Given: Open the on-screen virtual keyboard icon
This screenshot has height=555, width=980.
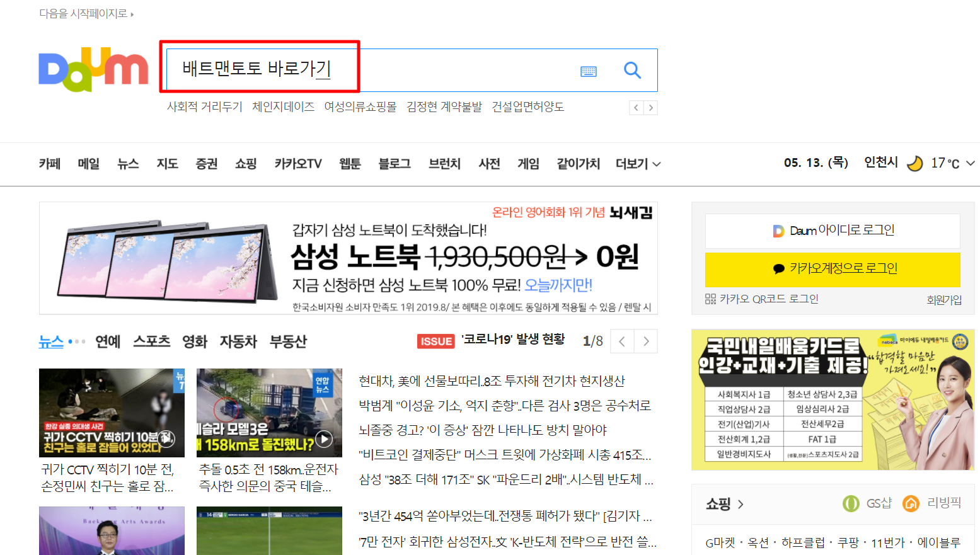Looking at the screenshot, I should point(589,71).
